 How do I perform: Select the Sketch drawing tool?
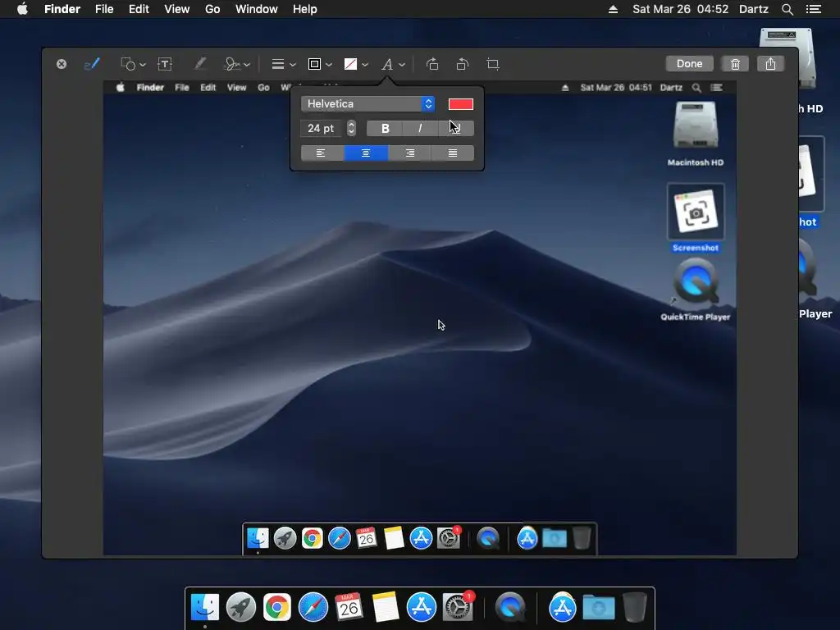point(92,64)
